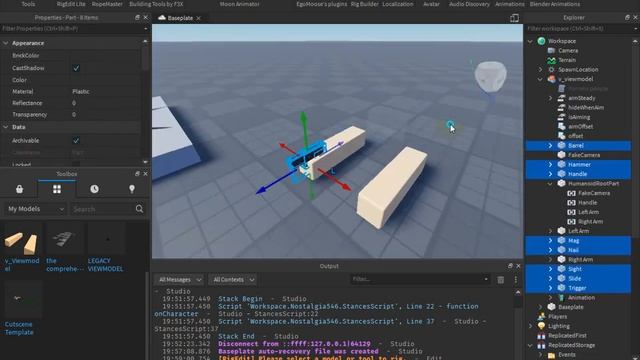Expand the SpawnLocation tree node
Screen dimensions: 640x360
540,69
